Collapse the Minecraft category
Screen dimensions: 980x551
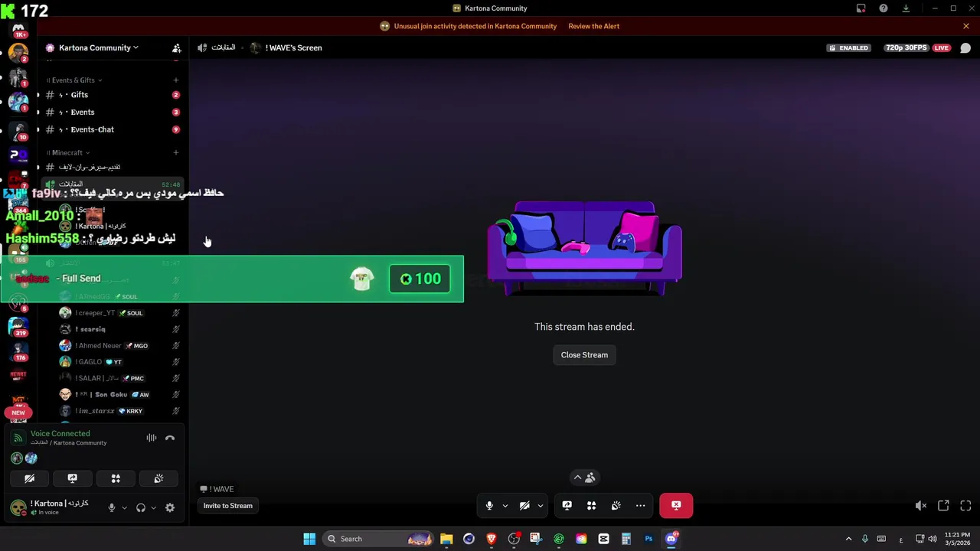pos(68,153)
